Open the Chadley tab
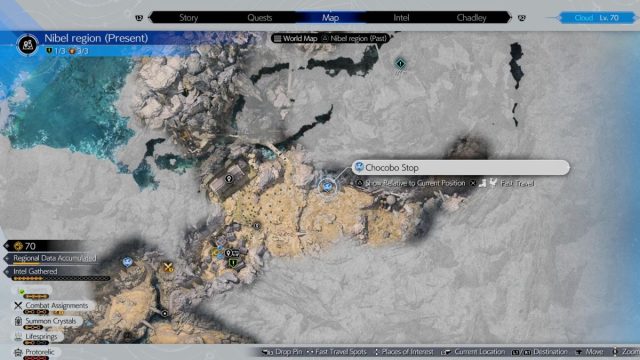 tap(471, 18)
